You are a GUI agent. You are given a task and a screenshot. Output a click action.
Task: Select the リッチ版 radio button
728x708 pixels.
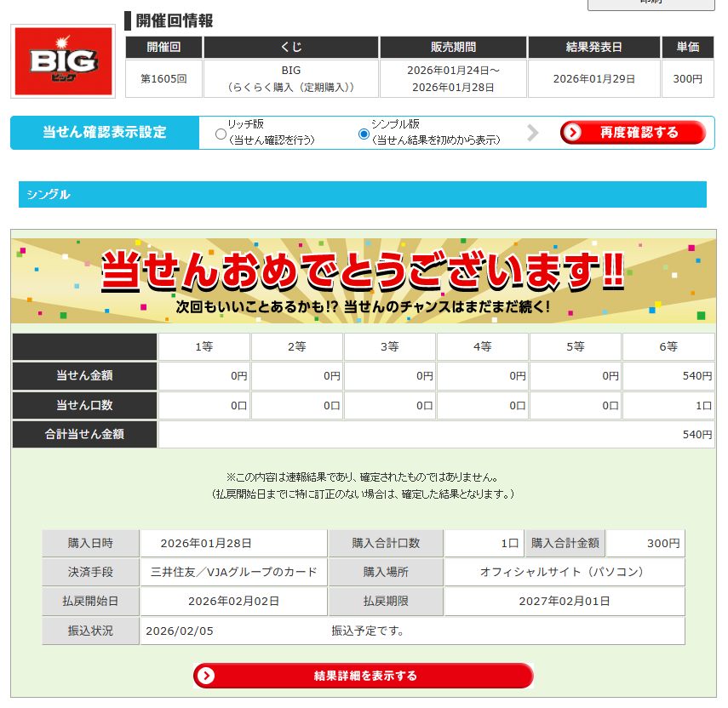pos(221,134)
